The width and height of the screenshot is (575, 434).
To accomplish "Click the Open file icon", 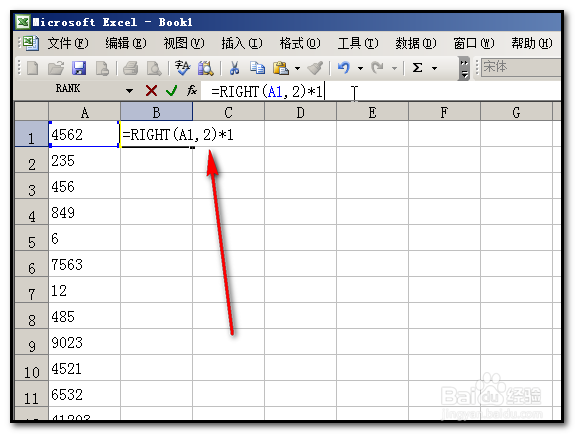I will (56, 68).
